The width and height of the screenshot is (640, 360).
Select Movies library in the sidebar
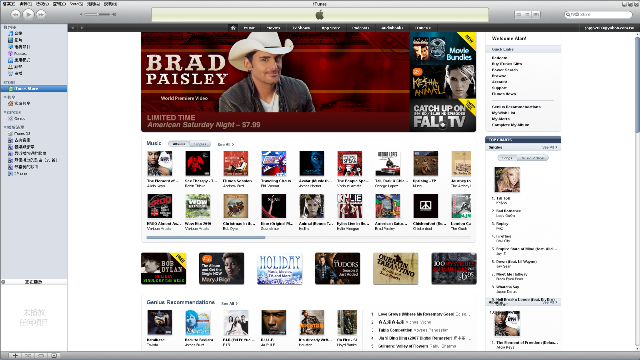coord(18,40)
